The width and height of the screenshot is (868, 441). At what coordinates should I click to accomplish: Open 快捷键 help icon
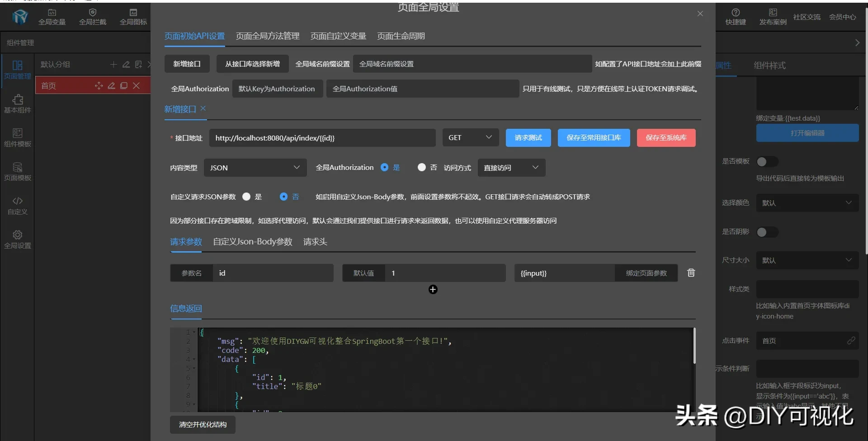coord(736,17)
